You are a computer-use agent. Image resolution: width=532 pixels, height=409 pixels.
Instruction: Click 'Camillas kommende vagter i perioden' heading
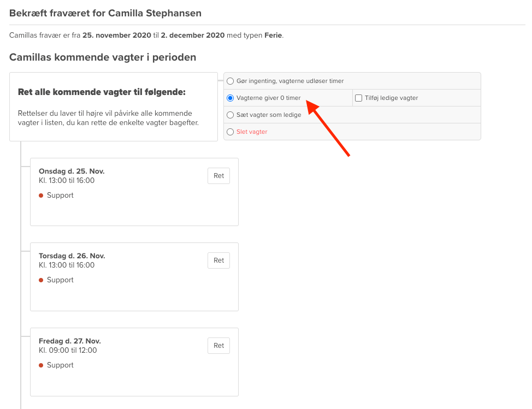tap(103, 57)
